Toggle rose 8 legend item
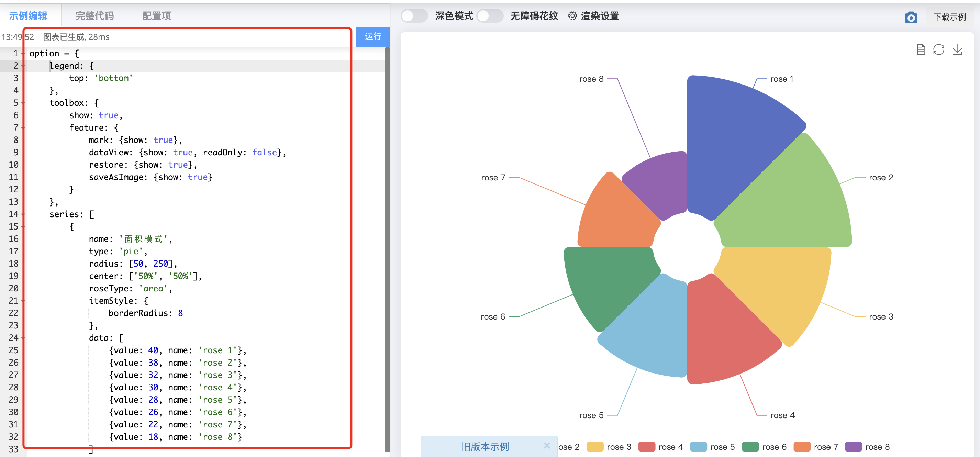The width and height of the screenshot is (980, 457). point(867,447)
